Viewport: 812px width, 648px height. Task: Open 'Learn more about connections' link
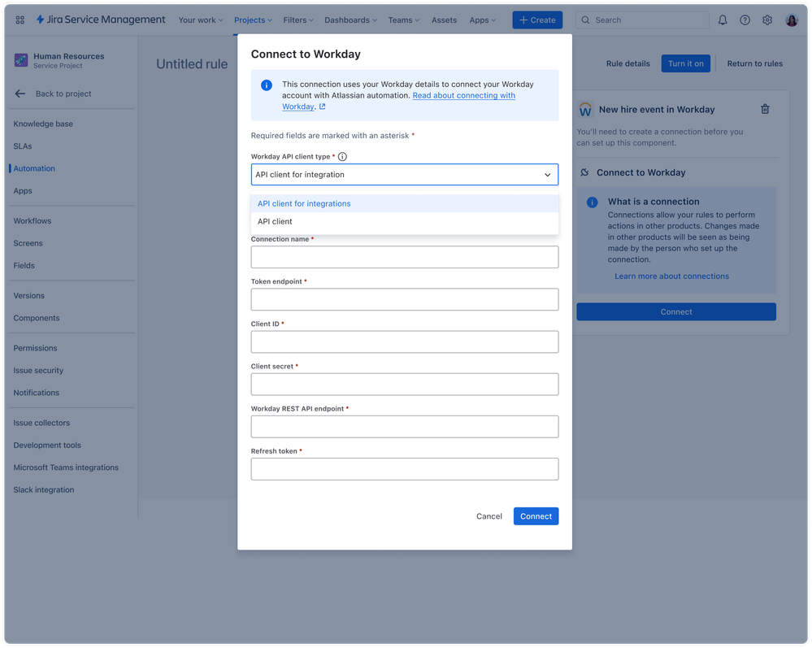point(671,276)
